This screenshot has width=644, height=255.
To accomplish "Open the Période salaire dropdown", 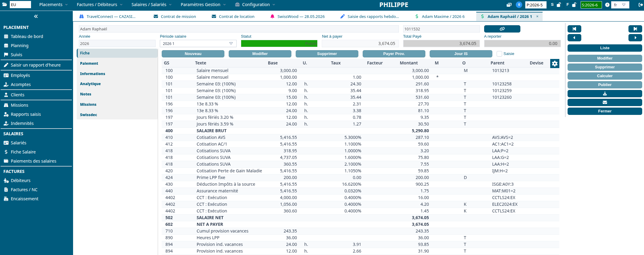I will (198, 43).
